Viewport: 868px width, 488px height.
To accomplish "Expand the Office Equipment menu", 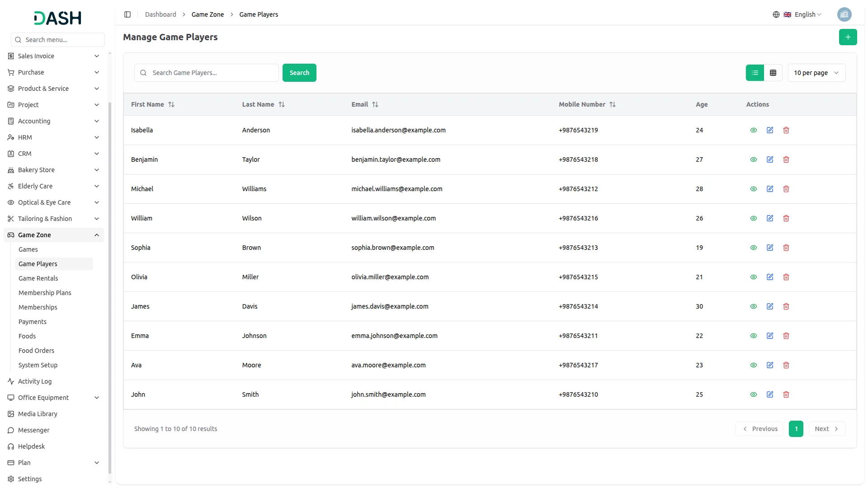I will point(54,398).
